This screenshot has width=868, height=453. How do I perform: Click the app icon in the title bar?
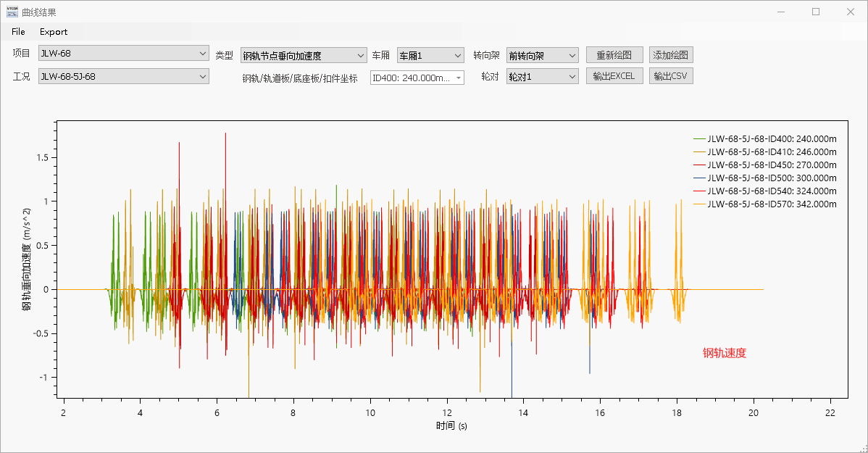(12, 12)
